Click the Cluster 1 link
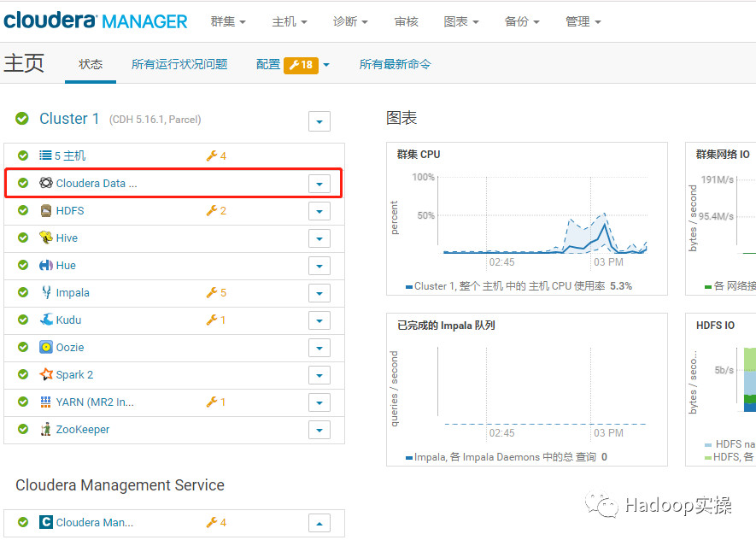The image size is (756, 540). tap(70, 119)
